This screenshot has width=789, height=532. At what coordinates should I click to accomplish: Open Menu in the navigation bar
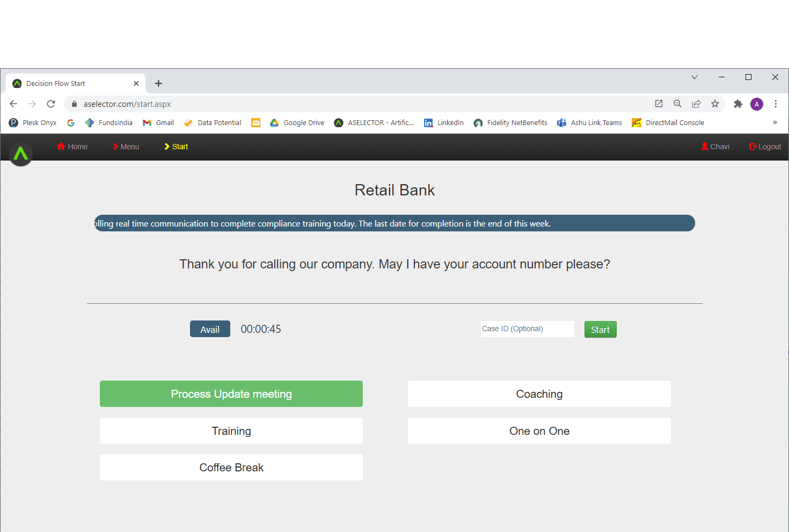126,147
